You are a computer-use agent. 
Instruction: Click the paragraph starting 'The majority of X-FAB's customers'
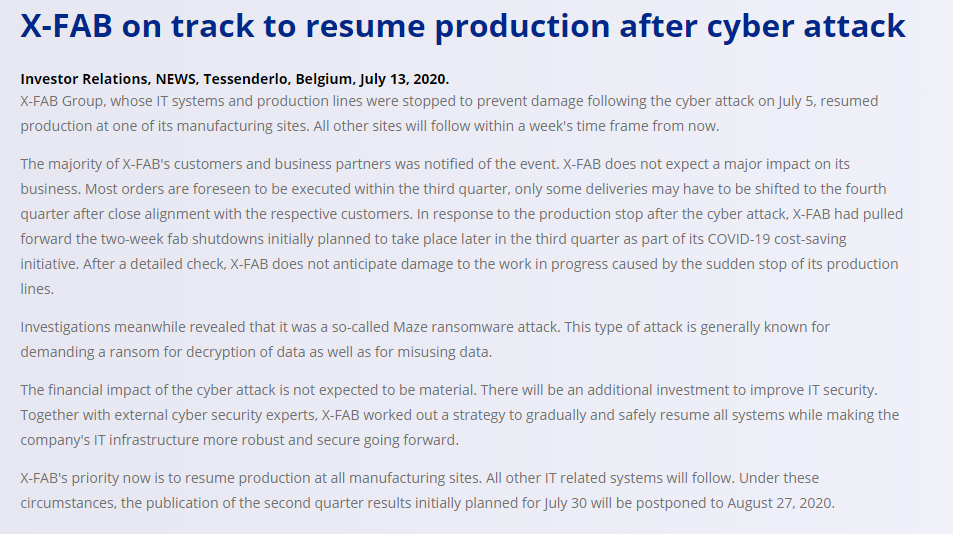pos(462,227)
